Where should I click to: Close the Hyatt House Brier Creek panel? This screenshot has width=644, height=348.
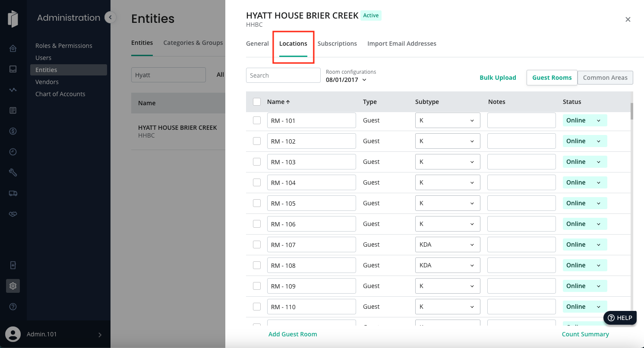point(628,19)
